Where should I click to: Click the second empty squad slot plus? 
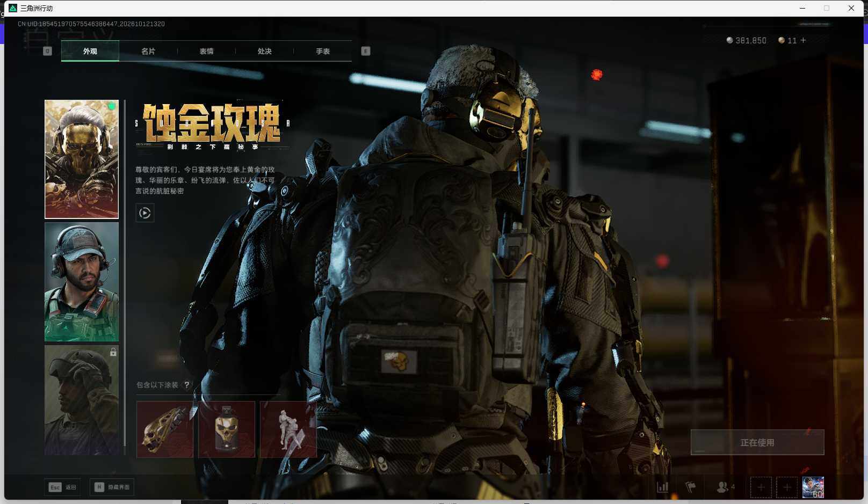(787, 487)
